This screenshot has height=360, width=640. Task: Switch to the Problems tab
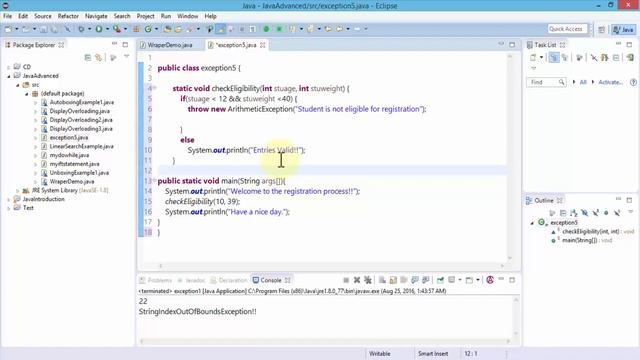tap(156, 280)
